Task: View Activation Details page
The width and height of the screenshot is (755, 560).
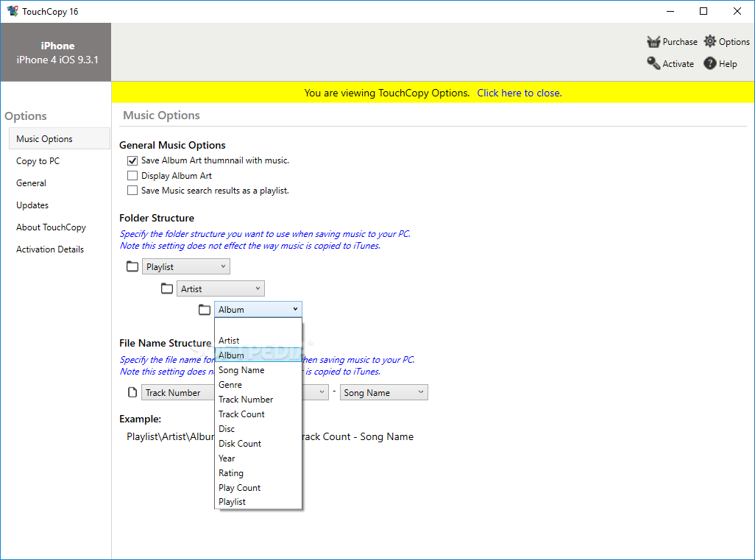Action: click(59, 249)
